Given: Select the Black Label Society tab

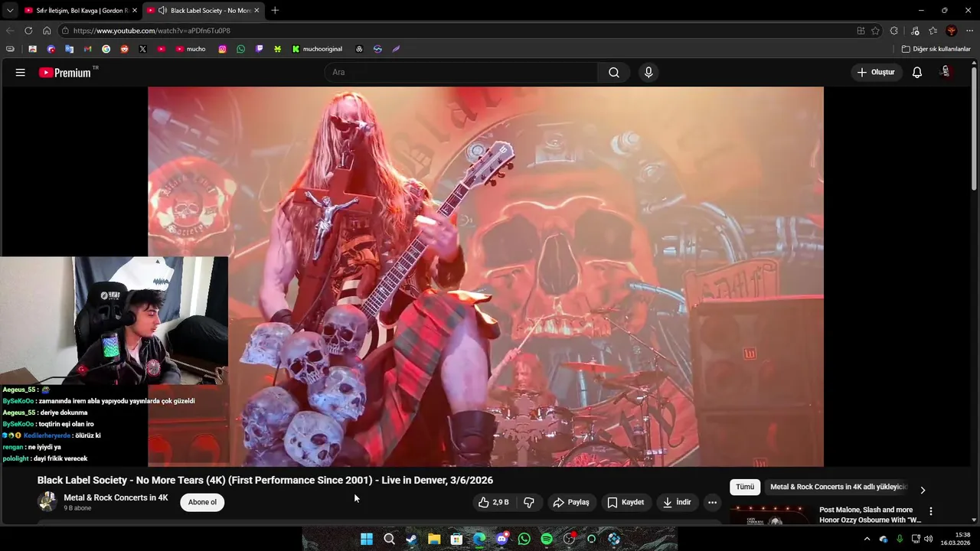Looking at the screenshot, I should click(205, 10).
